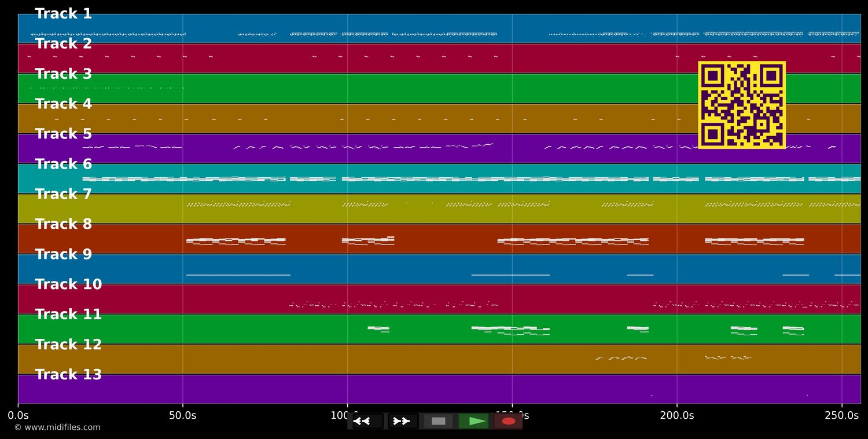Click the Track 5 label

[x=63, y=134]
